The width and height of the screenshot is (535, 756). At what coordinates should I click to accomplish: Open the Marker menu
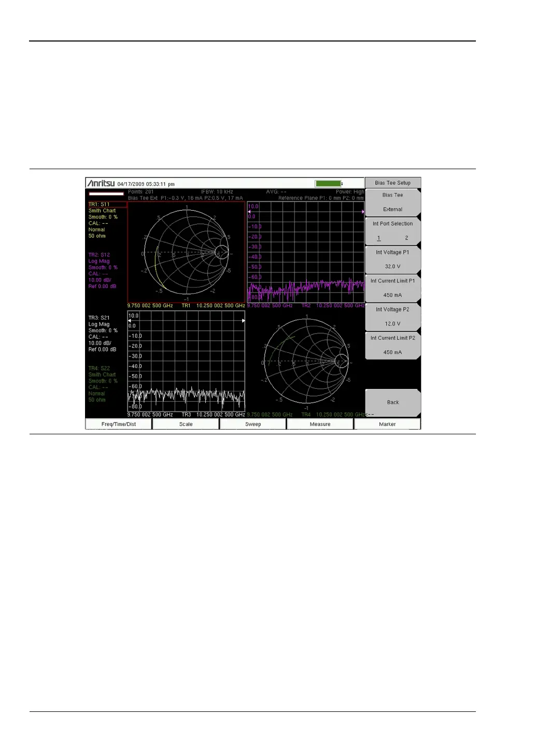387,424
